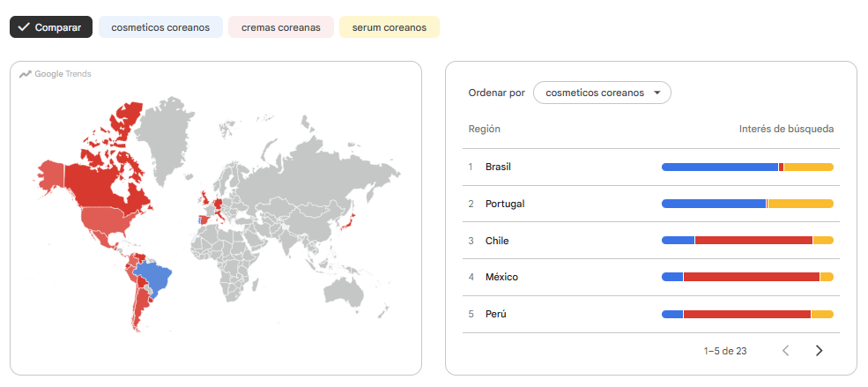Select the cremas coreanas chip
Image resolution: width=868 pixels, height=387 pixels.
point(280,27)
